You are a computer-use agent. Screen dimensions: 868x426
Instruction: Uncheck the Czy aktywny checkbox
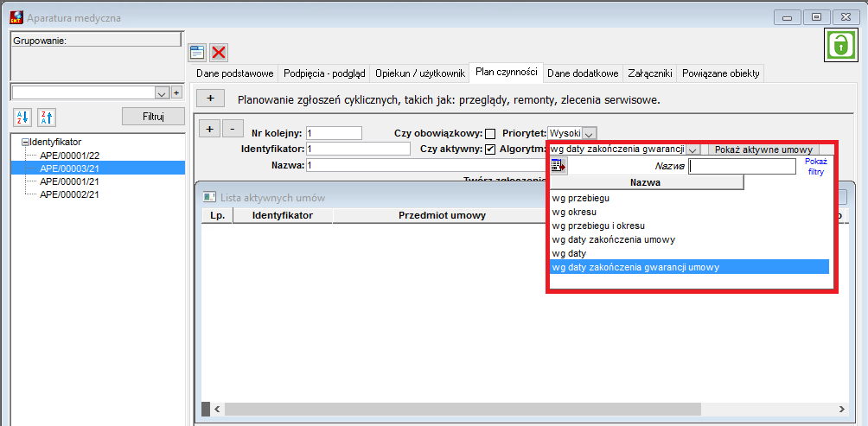coord(490,149)
